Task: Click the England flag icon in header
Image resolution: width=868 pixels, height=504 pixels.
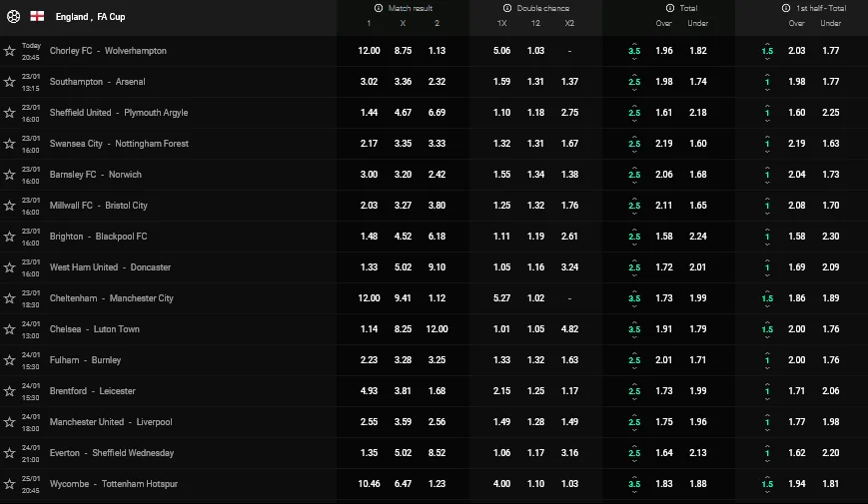Action: [x=37, y=17]
